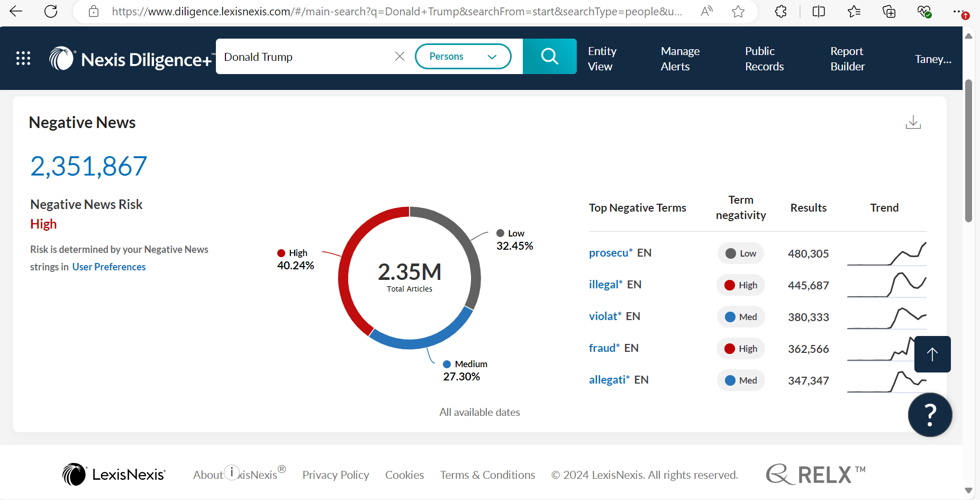Viewport: 980px width, 500px height.
Task: Open the allegati* negative term
Action: [x=610, y=380]
